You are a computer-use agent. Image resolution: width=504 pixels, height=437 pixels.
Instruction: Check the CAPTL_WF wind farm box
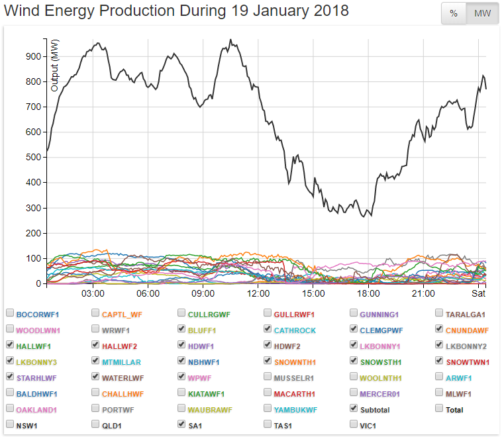(x=96, y=313)
